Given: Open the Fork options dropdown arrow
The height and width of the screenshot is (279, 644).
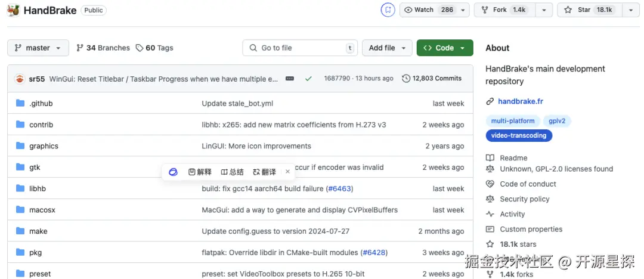Looking at the screenshot, I should pyautogui.click(x=544, y=10).
